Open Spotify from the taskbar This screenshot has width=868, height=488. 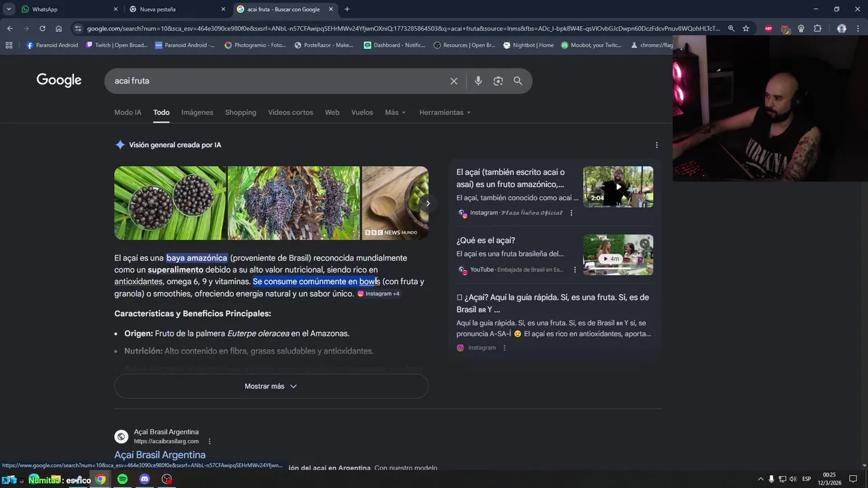pos(122,479)
